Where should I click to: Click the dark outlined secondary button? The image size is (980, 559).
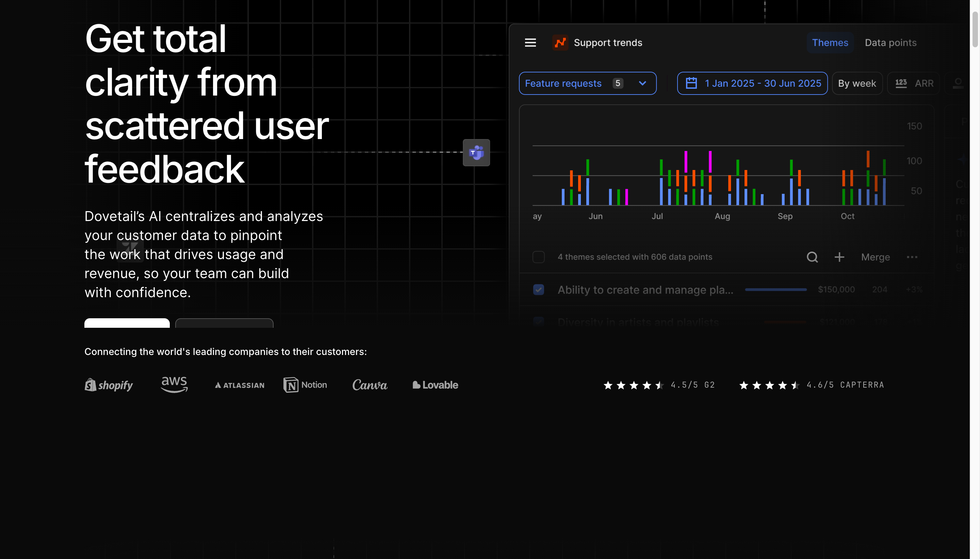click(224, 323)
